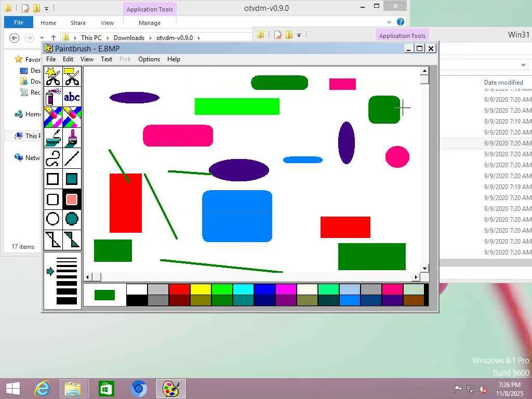Open Paintbrush View menu
This screenshot has width=532, height=399.
point(87,59)
